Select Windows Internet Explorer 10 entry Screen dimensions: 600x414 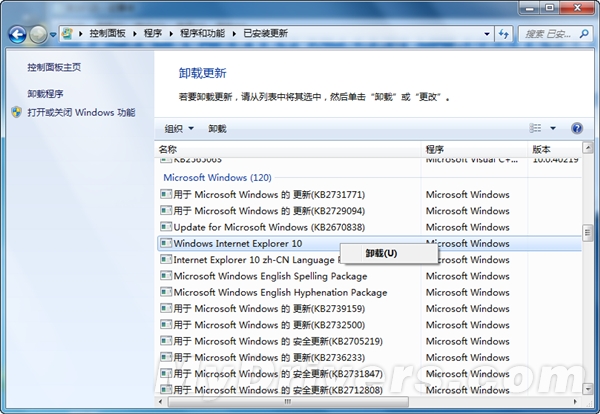pyautogui.click(x=369, y=243)
